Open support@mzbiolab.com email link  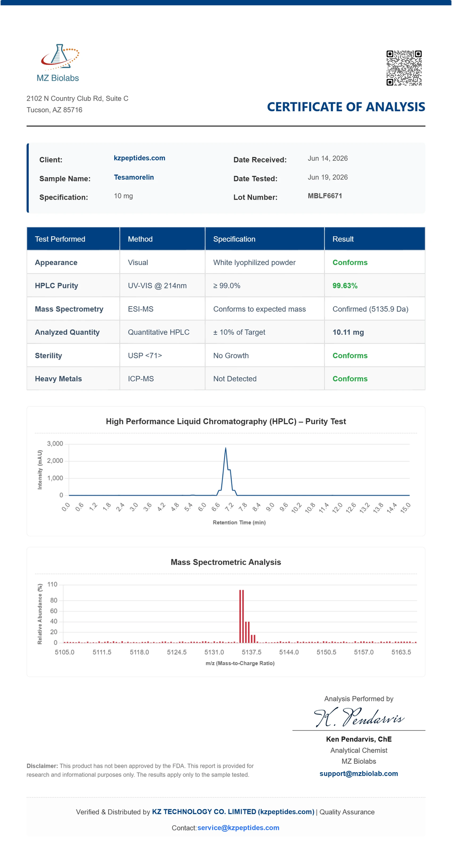pyautogui.click(x=359, y=774)
